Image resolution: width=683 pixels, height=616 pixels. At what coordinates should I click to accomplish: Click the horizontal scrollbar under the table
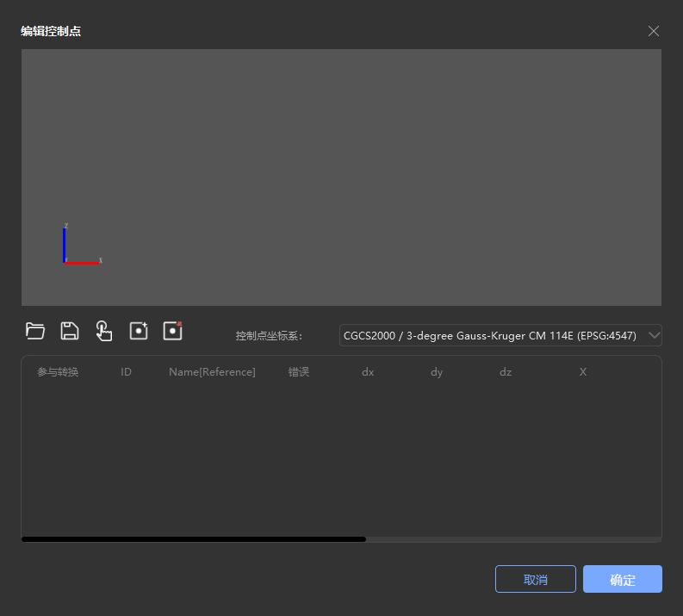[194, 539]
